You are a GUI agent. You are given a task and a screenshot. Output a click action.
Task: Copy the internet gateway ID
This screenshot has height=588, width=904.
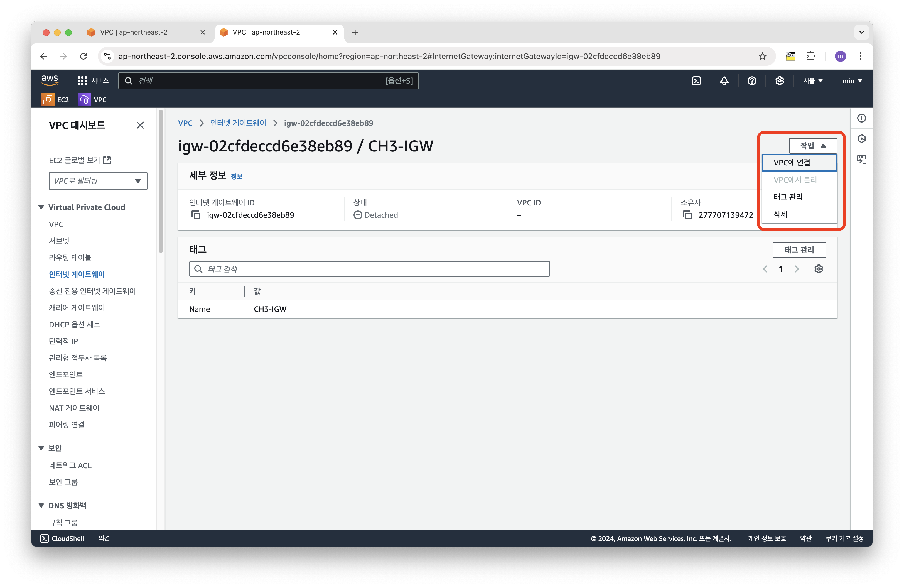[x=196, y=215]
